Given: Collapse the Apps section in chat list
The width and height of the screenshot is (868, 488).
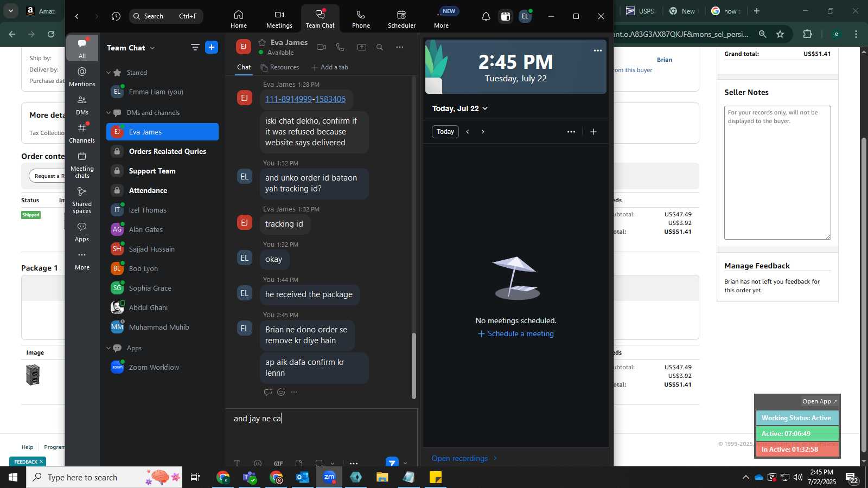Looking at the screenshot, I should pyautogui.click(x=108, y=348).
